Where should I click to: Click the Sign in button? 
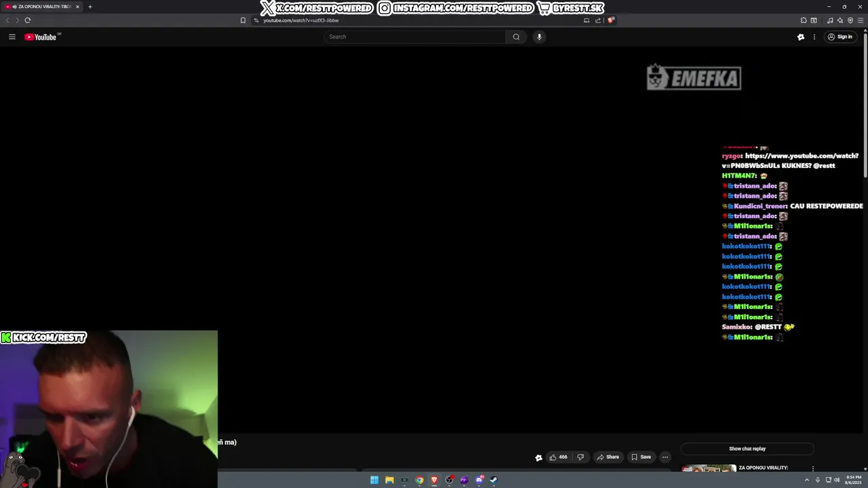[840, 37]
